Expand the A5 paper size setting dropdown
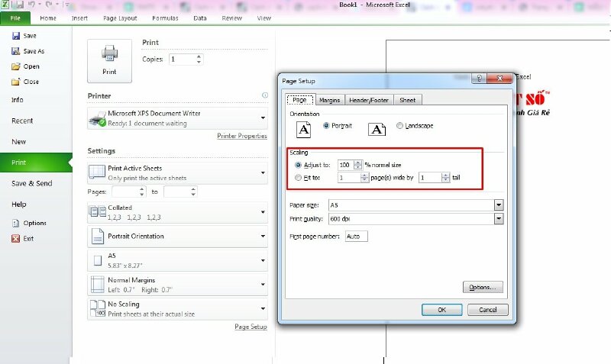This screenshot has width=611, height=364. (x=263, y=260)
